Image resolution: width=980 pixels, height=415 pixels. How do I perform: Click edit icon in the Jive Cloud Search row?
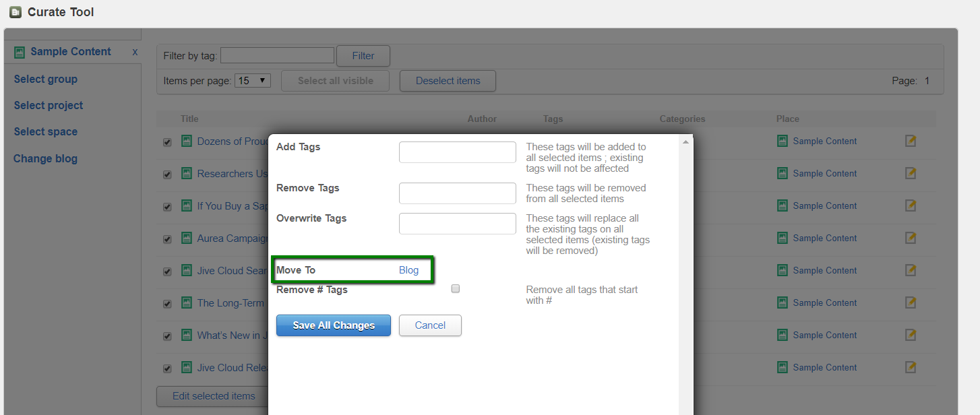pos(911,270)
